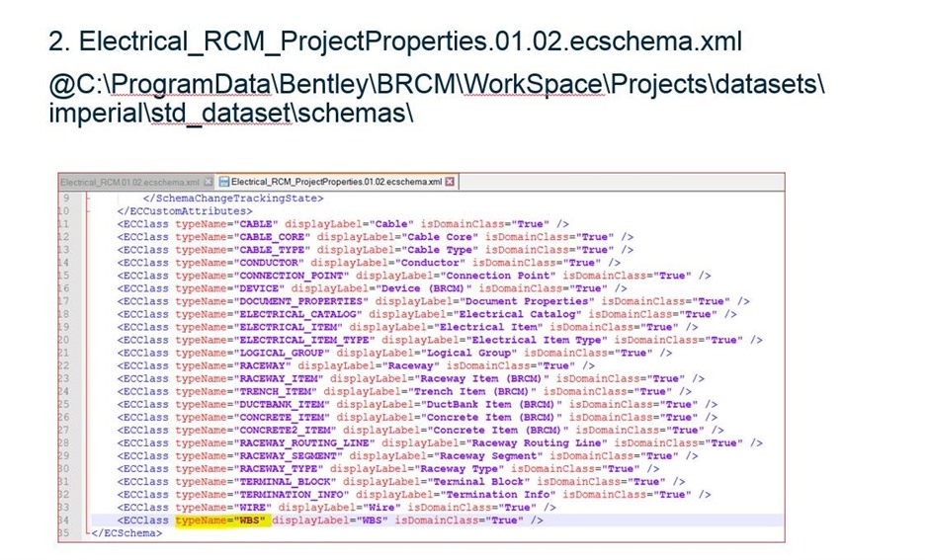Click the save icon on the ProjectProperties tab
The width and height of the screenshot is (928, 560).
point(223,182)
